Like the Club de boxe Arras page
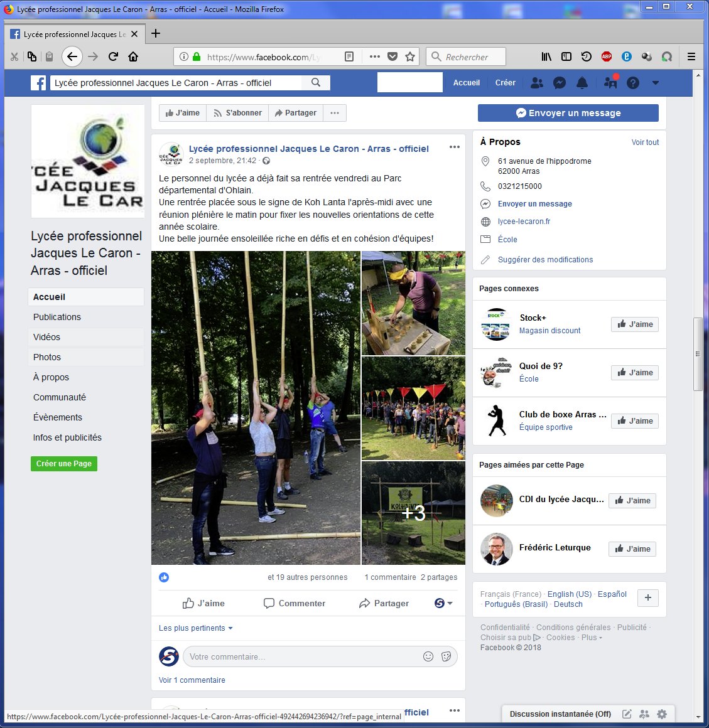709x728 pixels. pos(635,420)
